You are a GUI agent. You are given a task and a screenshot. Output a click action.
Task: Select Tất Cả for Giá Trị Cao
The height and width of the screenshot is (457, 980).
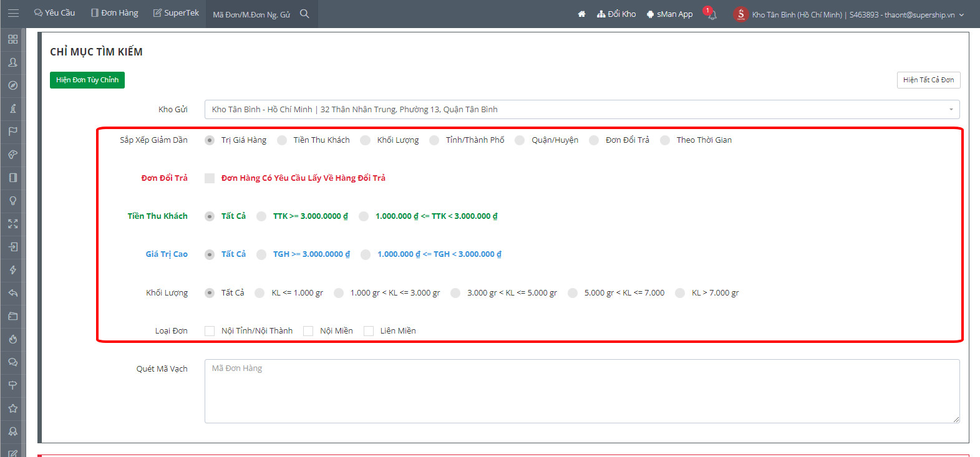pos(210,254)
